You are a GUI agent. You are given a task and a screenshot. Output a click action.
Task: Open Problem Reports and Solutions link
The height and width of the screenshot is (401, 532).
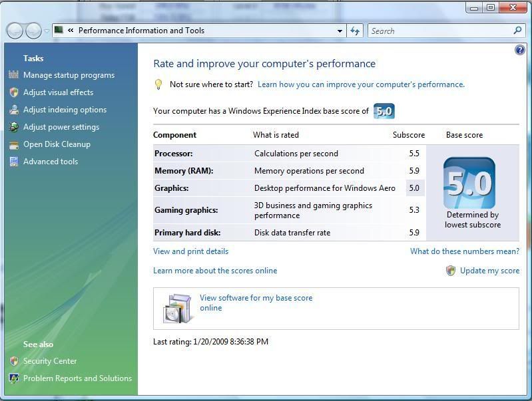tap(77, 378)
